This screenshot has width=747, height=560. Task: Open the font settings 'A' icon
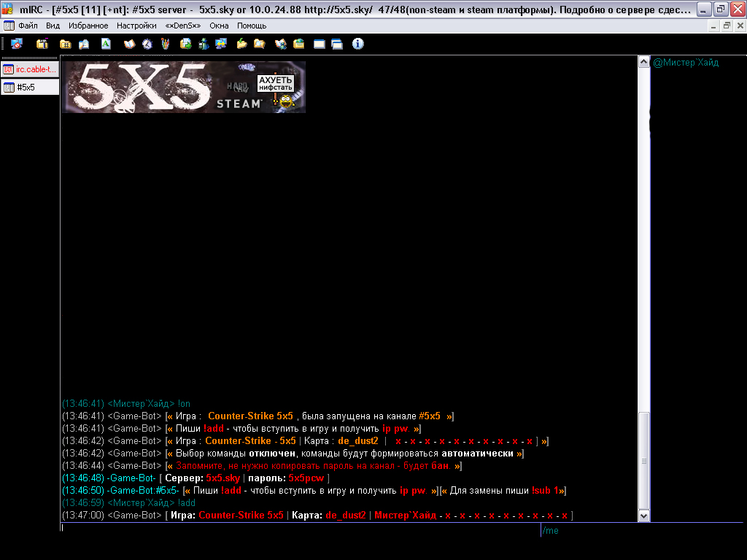106,44
